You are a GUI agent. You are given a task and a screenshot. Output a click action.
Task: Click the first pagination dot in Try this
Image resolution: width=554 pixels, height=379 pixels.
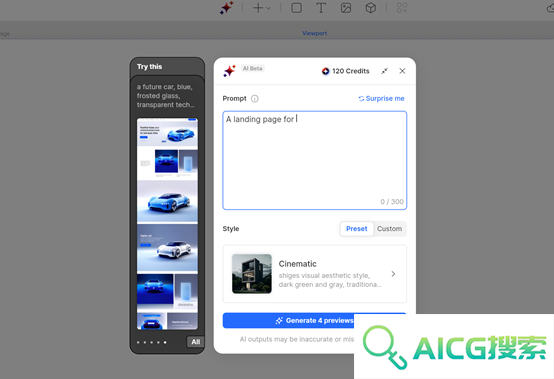pyautogui.click(x=138, y=342)
